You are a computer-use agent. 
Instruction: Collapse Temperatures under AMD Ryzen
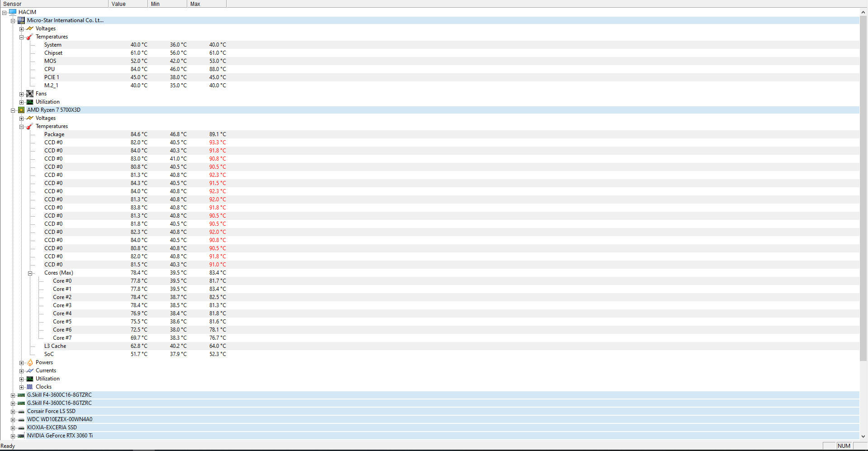tap(22, 127)
